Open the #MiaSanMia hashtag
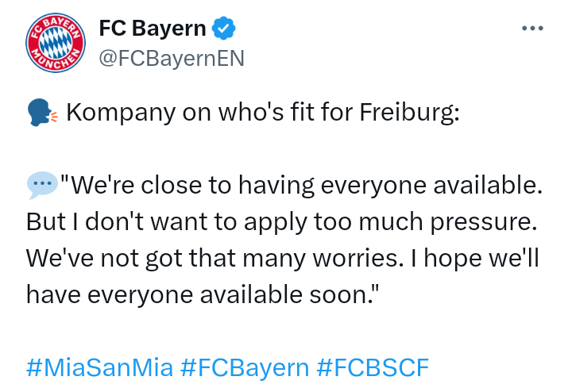This screenshot has height=392, width=572. pyautogui.click(x=99, y=367)
